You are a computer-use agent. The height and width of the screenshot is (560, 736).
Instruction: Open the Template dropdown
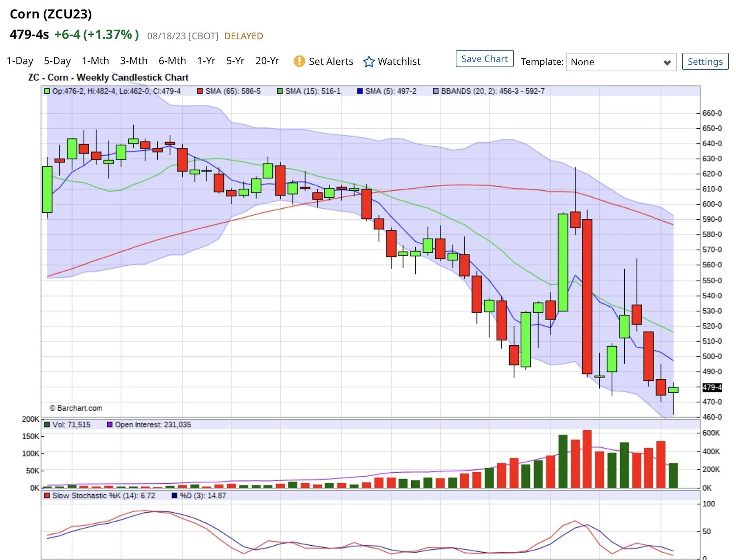(x=621, y=62)
